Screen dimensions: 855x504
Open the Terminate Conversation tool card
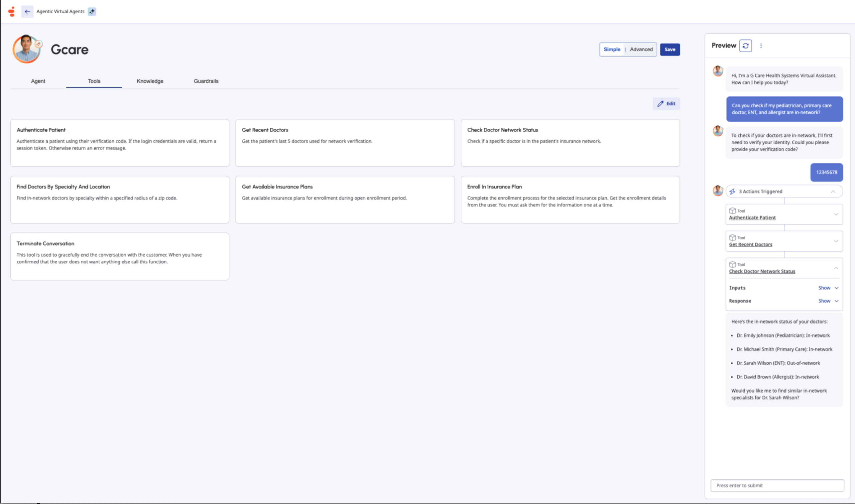point(120,256)
